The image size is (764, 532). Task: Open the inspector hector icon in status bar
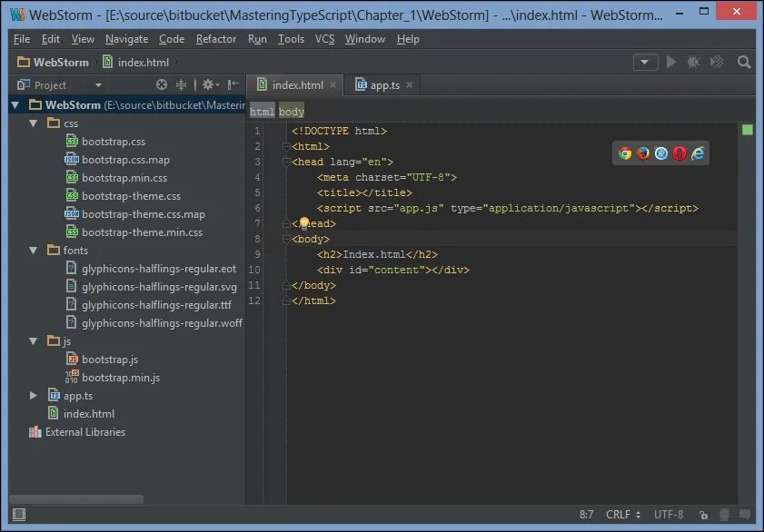pyautogui.click(x=725, y=515)
